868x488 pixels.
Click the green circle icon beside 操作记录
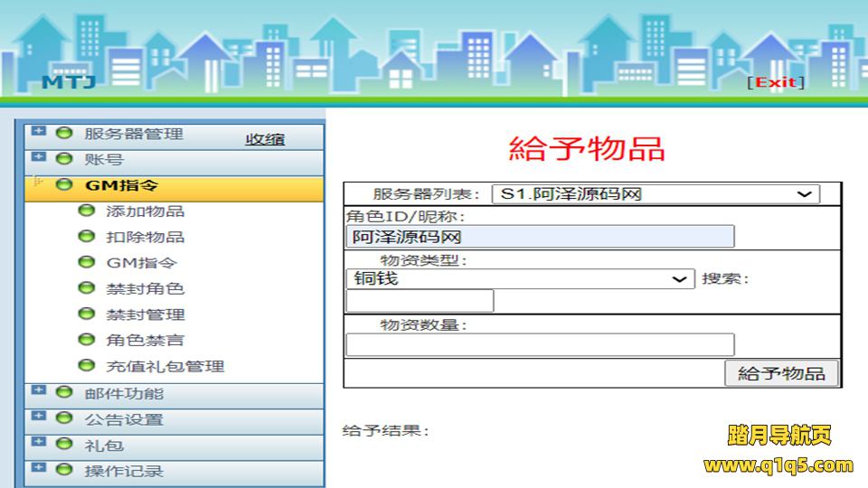click(x=64, y=471)
